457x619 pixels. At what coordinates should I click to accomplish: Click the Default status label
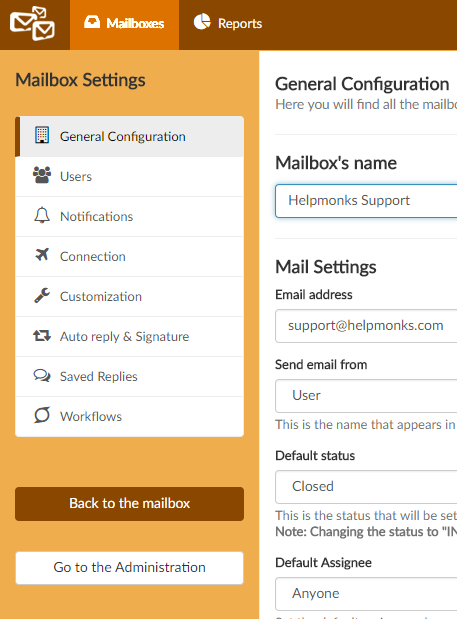point(315,456)
